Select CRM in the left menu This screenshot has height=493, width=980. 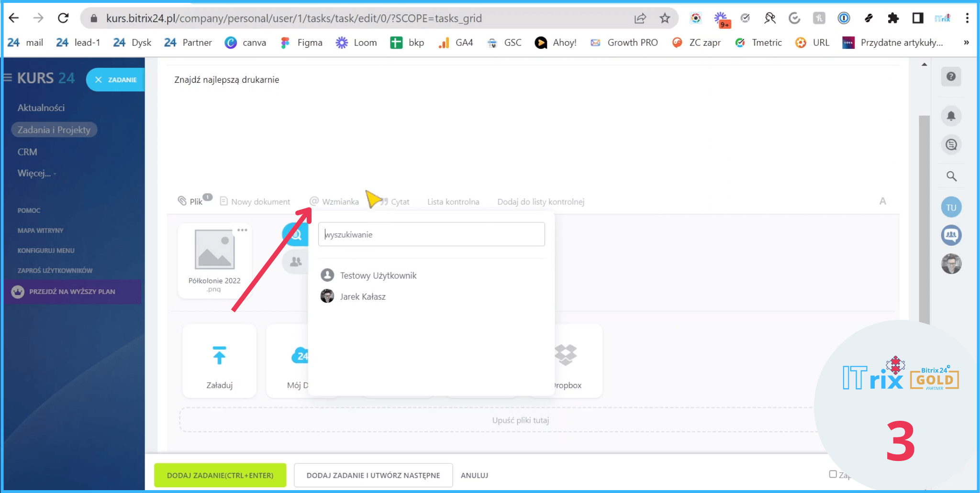click(x=27, y=152)
